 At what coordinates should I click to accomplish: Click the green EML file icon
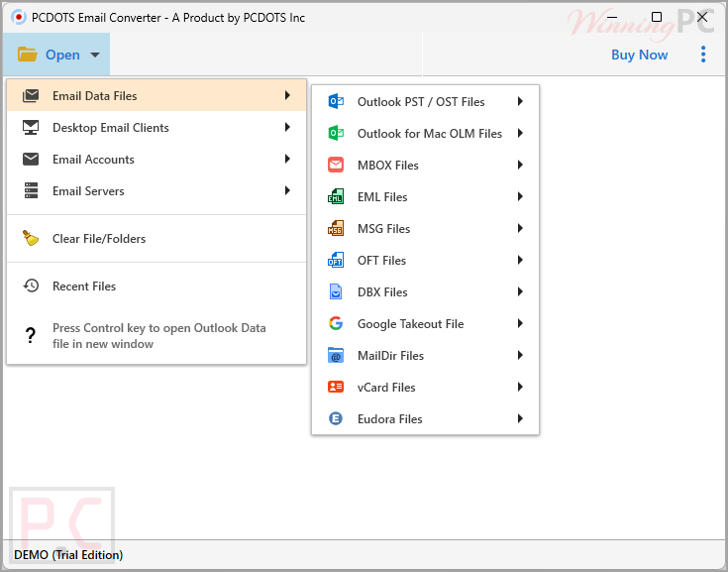point(336,196)
